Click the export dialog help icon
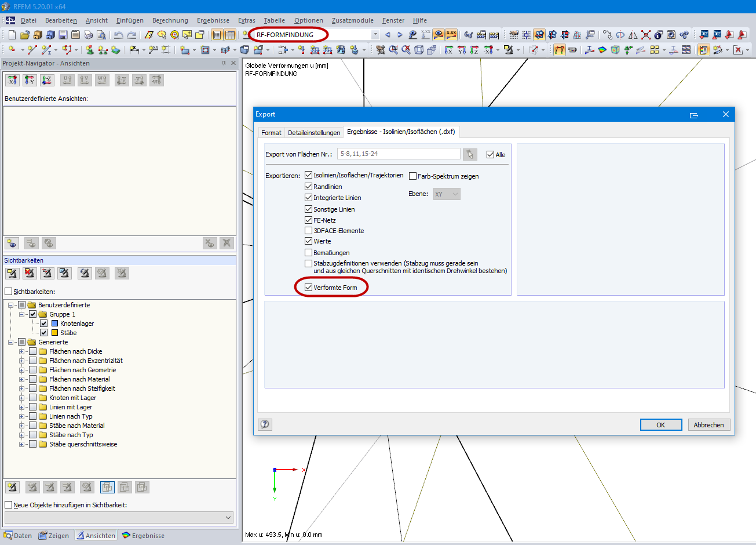This screenshot has height=545, width=756. click(265, 424)
